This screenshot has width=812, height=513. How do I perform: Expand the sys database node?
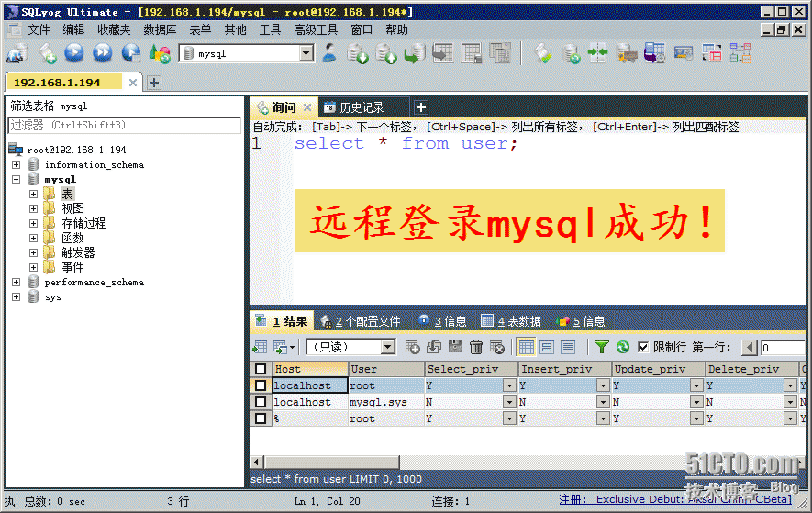(x=16, y=297)
